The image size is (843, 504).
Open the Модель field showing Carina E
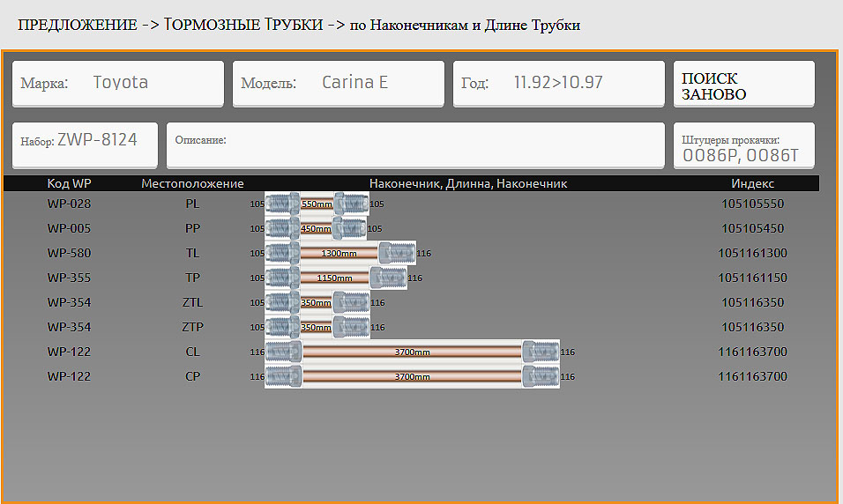(x=339, y=84)
